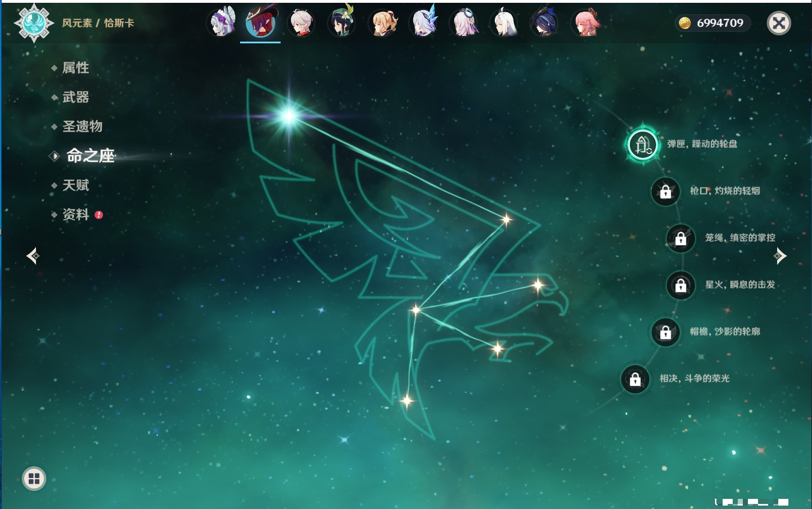Click the Anemo element emblem icon
Image resolution: width=812 pixels, height=509 pixels.
click(x=34, y=23)
